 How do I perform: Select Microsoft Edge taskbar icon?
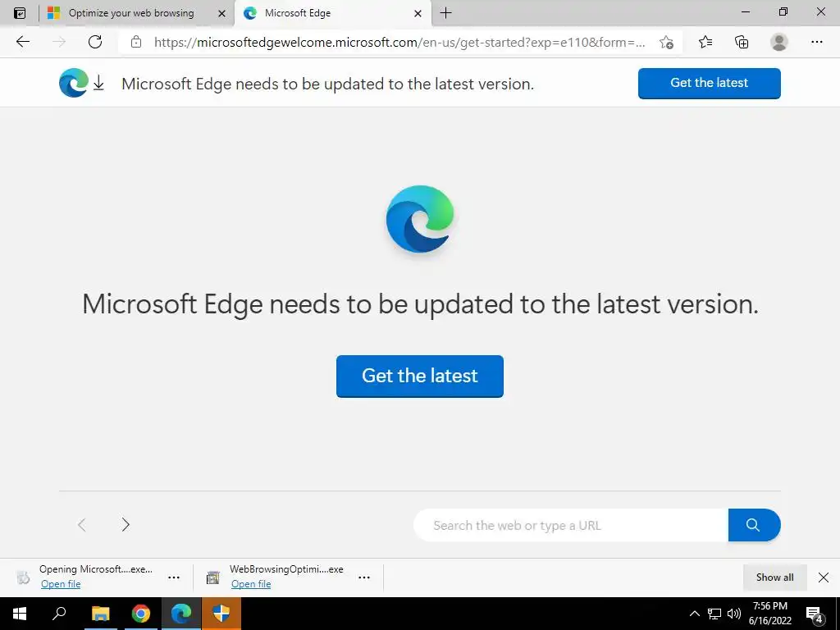click(x=181, y=614)
